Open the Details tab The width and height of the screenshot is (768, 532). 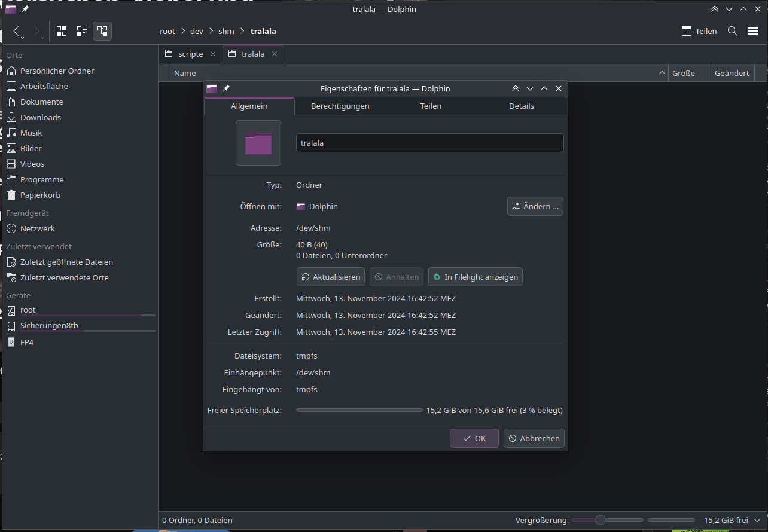point(522,106)
